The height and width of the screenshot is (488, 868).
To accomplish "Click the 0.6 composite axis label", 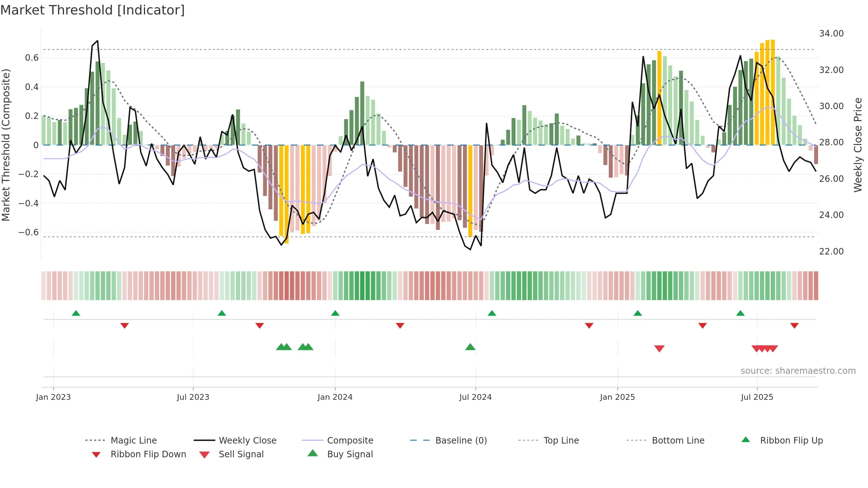I will [x=32, y=58].
